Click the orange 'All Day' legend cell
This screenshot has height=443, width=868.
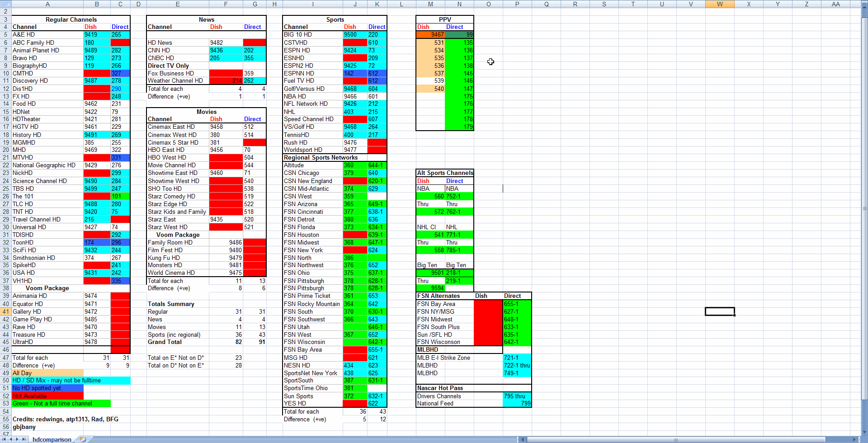point(47,373)
